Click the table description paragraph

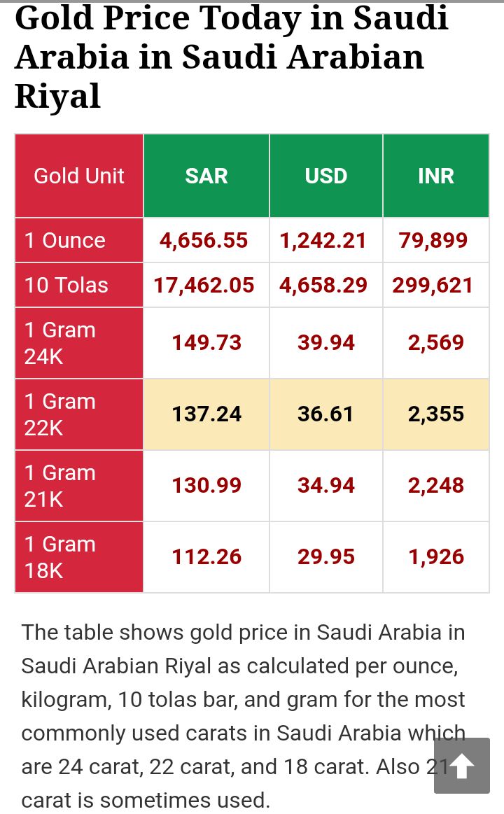pyautogui.click(x=243, y=716)
